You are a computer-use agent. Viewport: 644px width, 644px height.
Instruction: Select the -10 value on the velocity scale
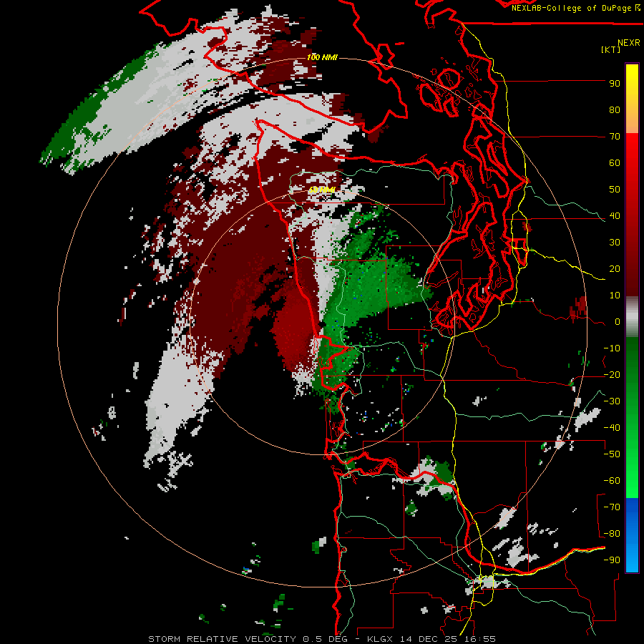612,348
